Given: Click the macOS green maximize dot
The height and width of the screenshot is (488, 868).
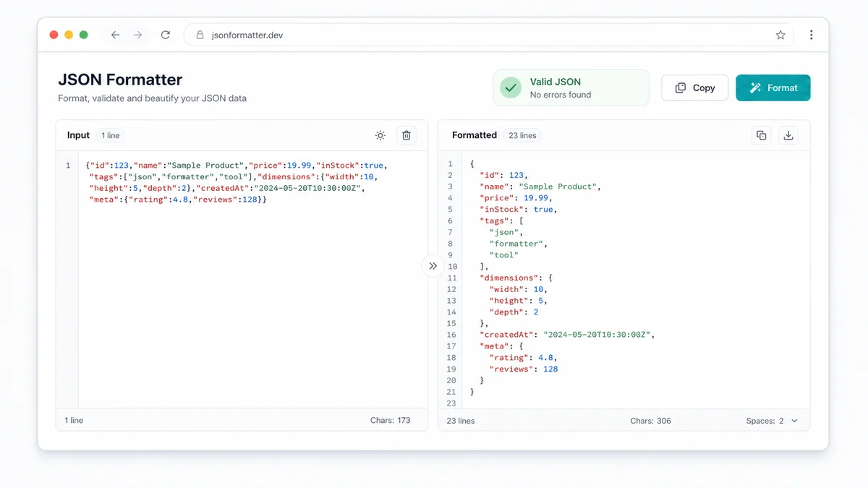Looking at the screenshot, I should coord(83,35).
